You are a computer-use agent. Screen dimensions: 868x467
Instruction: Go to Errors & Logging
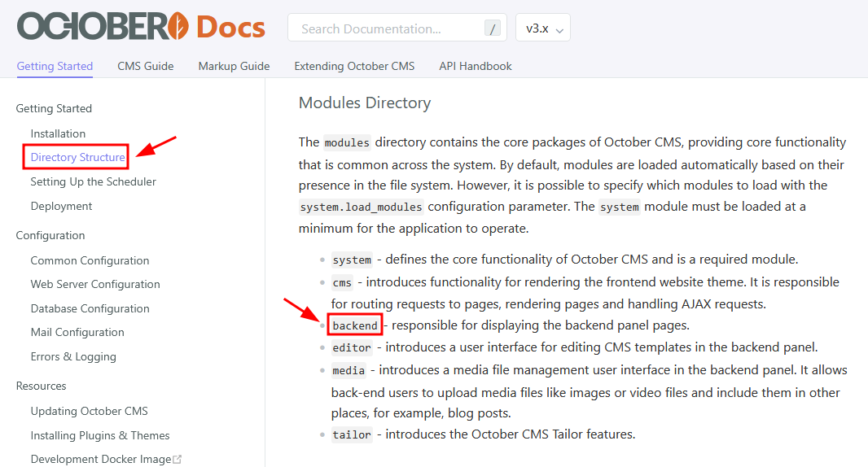click(x=73, y=356)
